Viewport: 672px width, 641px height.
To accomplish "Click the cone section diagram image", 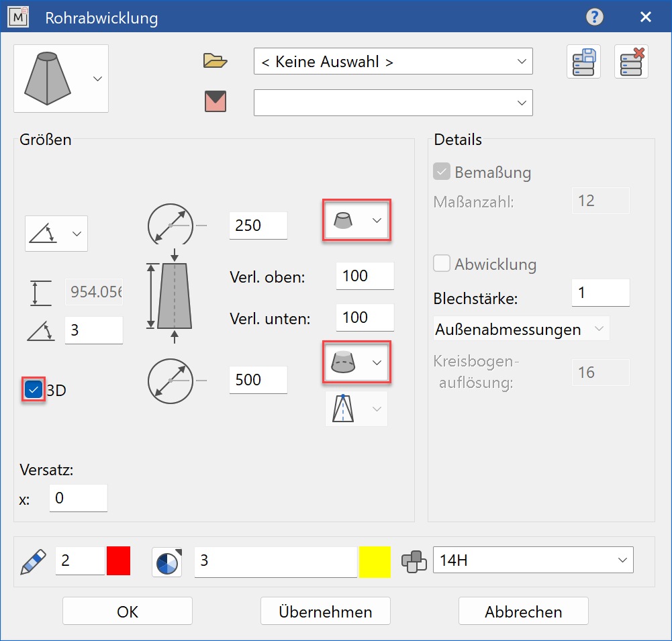I will click(170, 295).
